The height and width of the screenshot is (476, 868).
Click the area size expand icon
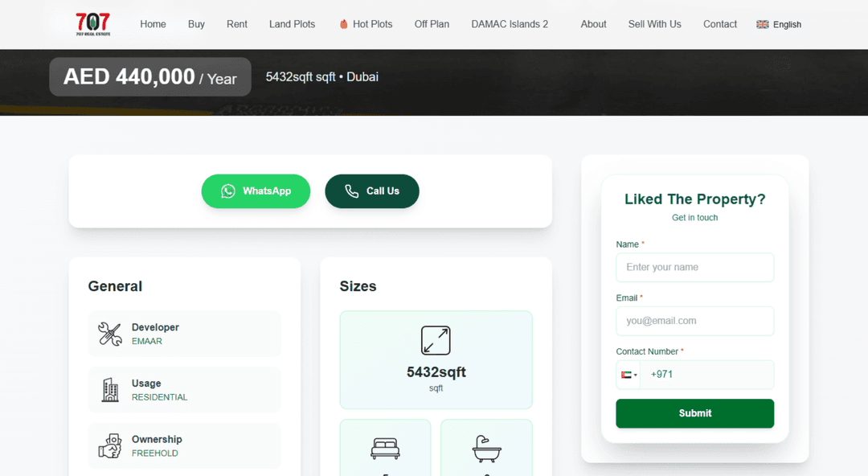436,340
